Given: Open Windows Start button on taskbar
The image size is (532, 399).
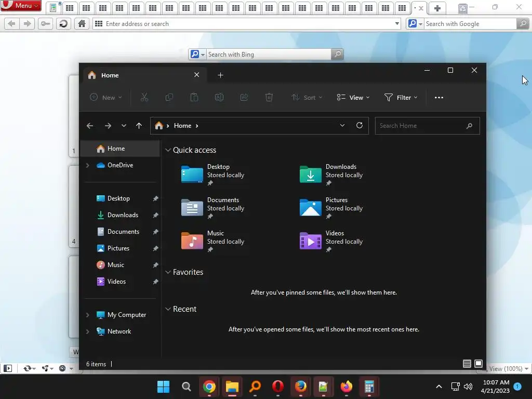Looking at the screenshot, I should click(x=163, y=387).
